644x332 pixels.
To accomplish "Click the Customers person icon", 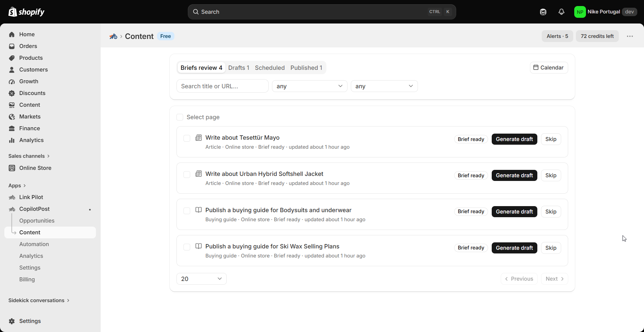I will (12, 69).
